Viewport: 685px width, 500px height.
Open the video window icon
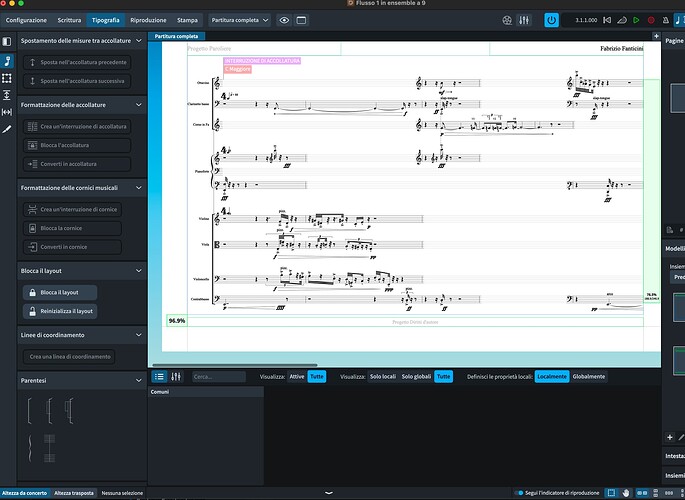click(507, 20)
